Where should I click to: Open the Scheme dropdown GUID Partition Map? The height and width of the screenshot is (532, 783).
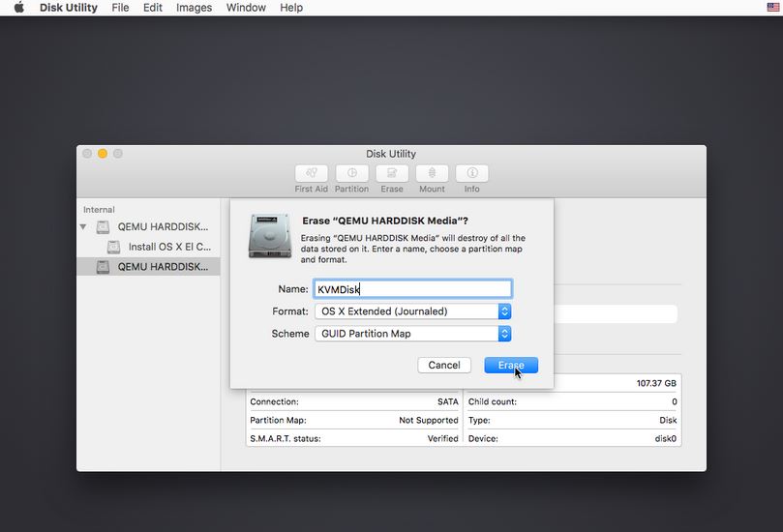[x=412, y=334]
